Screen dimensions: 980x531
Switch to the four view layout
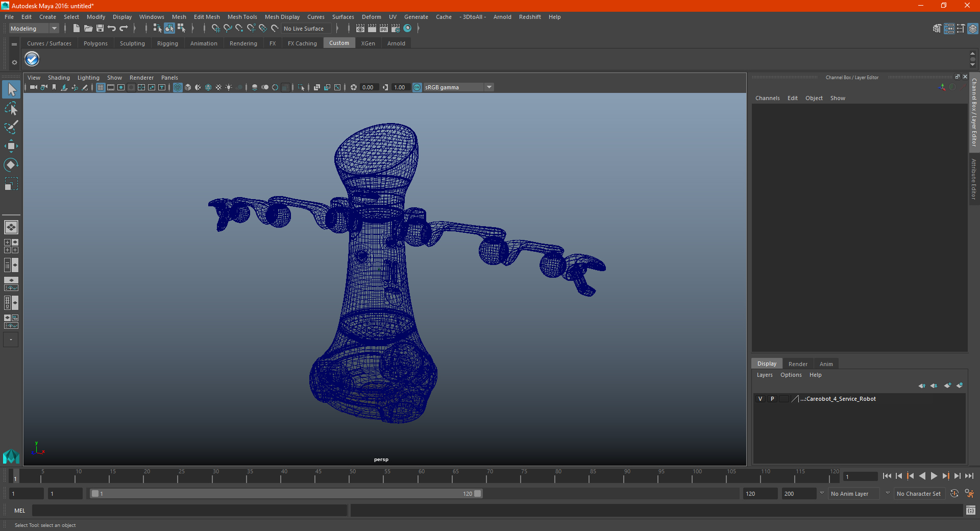point(11,246)
